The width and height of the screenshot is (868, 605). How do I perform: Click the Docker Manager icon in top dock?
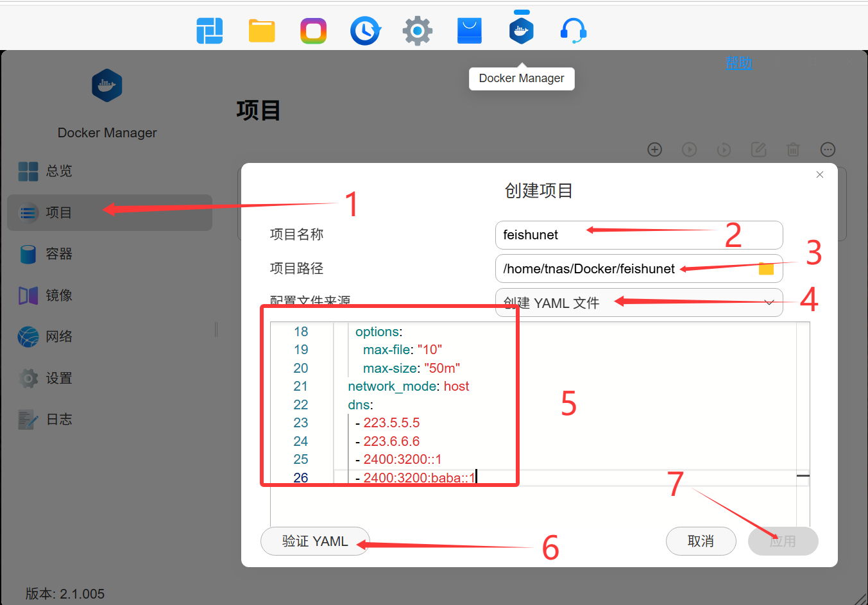[x=522, y=30]
